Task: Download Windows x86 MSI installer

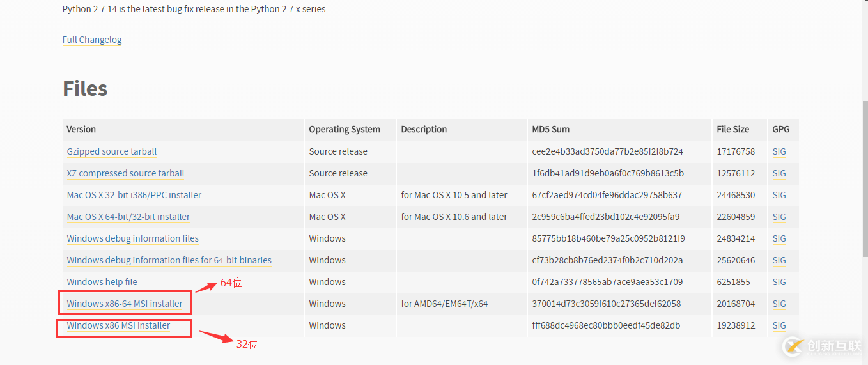Action: 118,325
